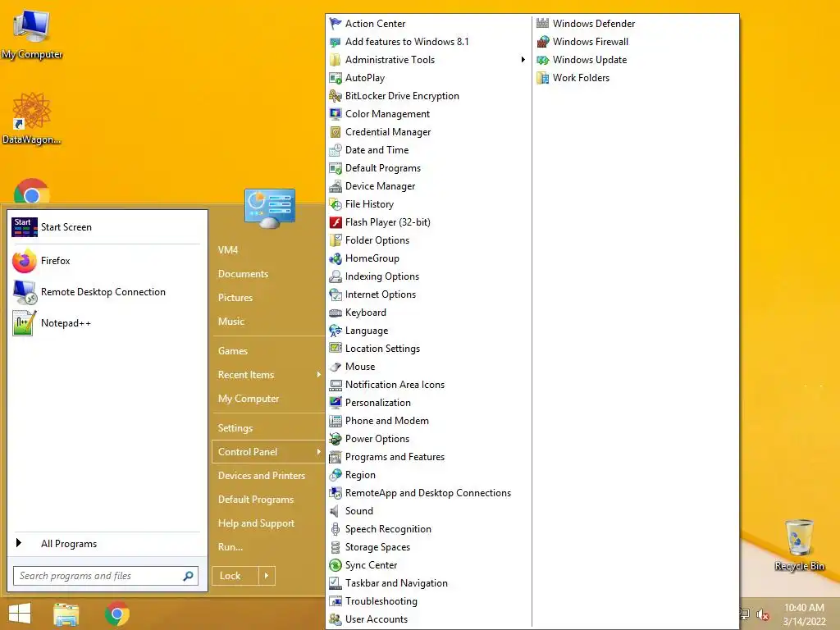The height and width of the screenshot is (630, 840).
Task: Open Color Management icon
Action: [x=336, y=113]
